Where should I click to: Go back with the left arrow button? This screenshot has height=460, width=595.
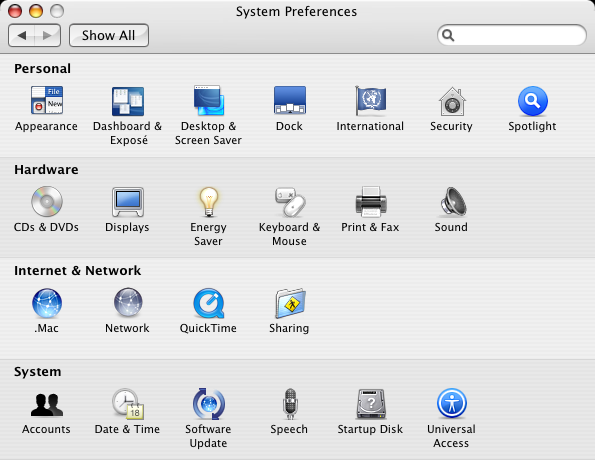[x=21, y=35]
